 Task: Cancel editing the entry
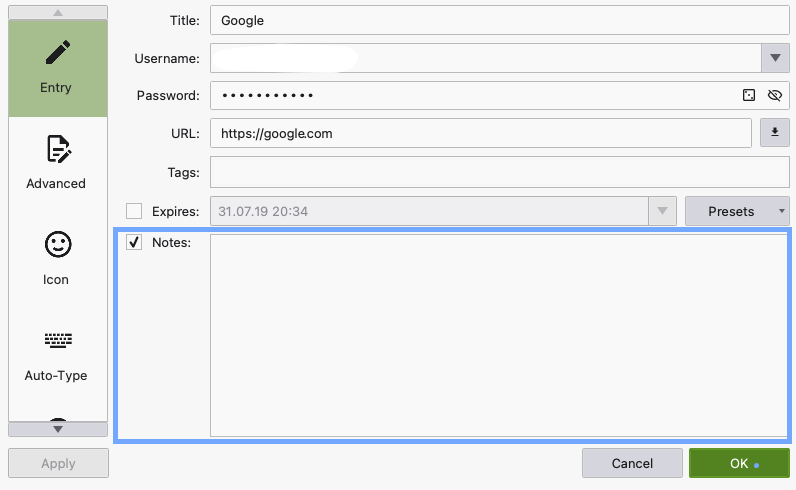tap(632, 463)
